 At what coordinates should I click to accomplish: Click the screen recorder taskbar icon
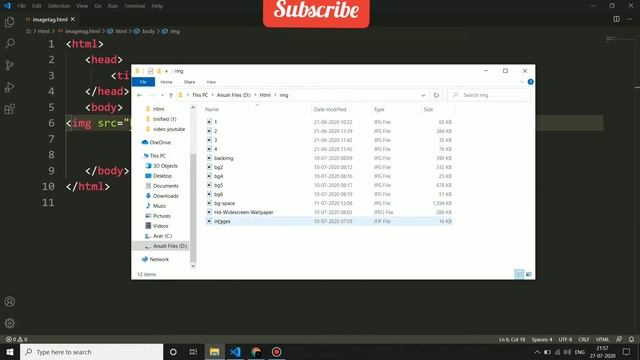(276, 352)
